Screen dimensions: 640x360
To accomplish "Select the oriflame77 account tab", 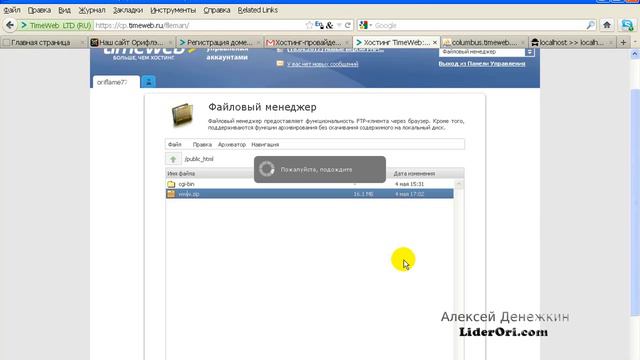I will [116, 82].
